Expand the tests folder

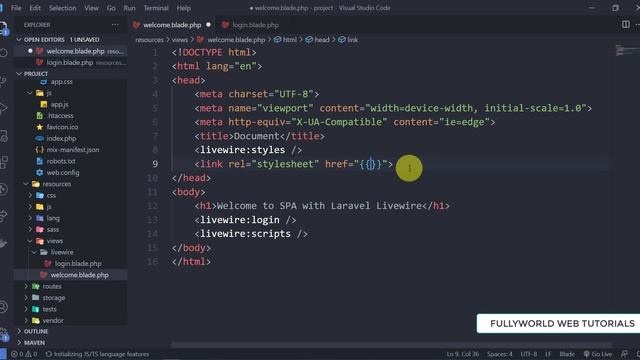pyautogui.click(x=49, y=309)
